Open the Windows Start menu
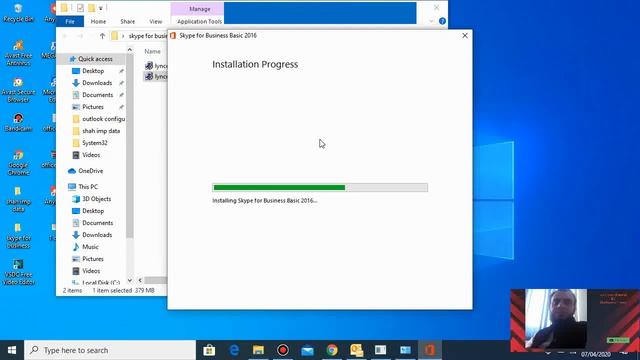Image resolution: width=640 pixels, height=360 pixels. (x=12, y=350)
